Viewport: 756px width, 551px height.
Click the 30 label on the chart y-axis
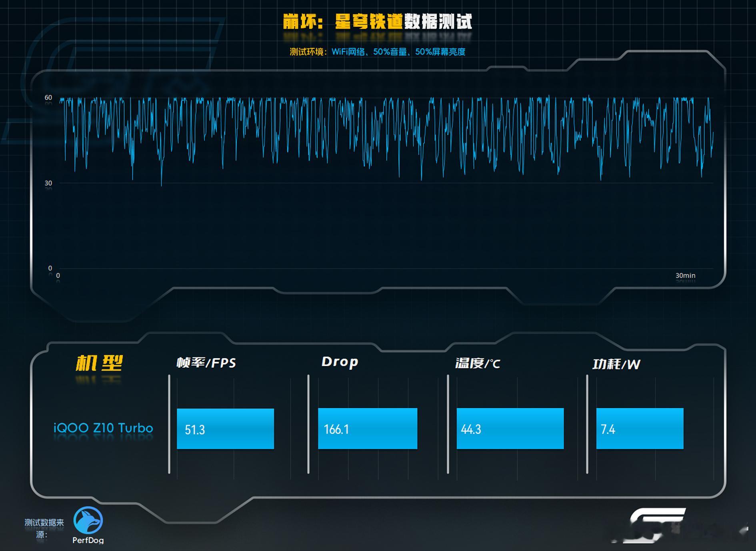point(48,183)
